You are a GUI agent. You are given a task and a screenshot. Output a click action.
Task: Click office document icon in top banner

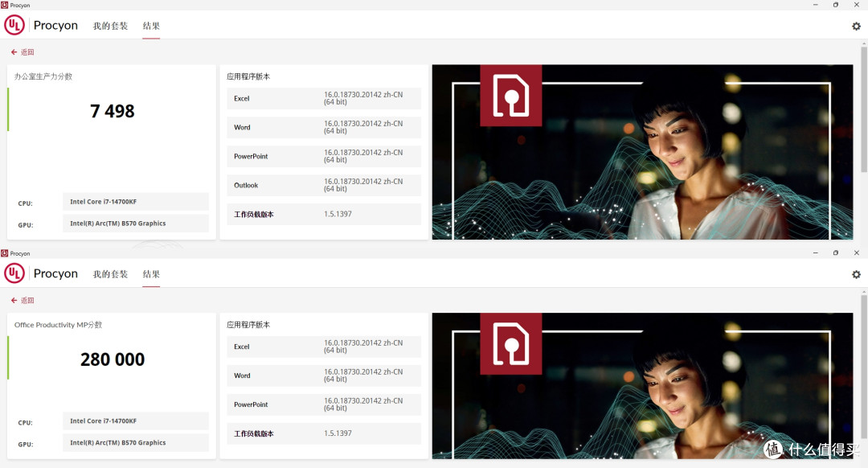510,95
